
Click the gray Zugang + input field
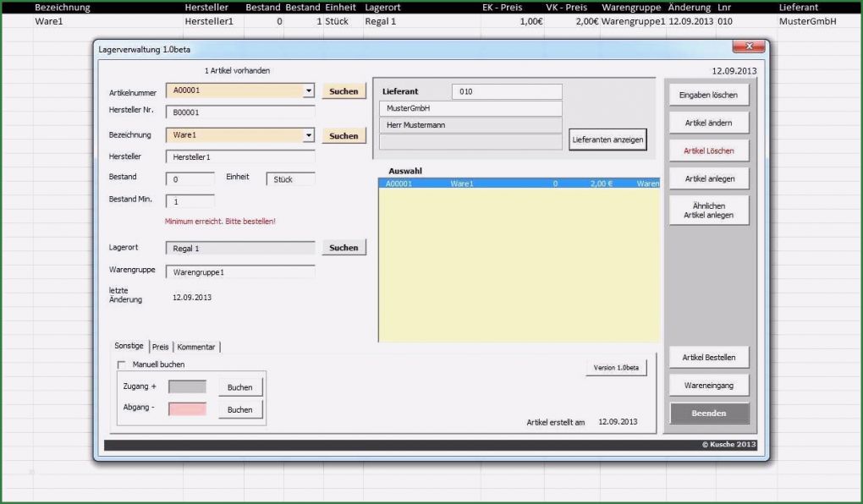click(x=187, y=386)
